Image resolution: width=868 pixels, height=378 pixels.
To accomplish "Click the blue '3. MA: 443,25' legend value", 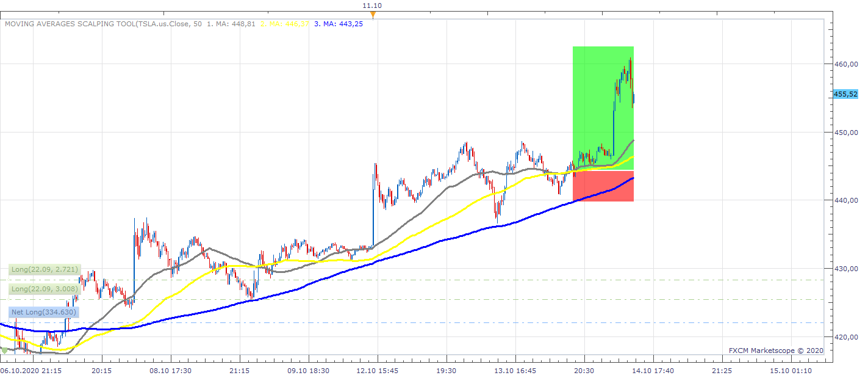I will point(339,24).
